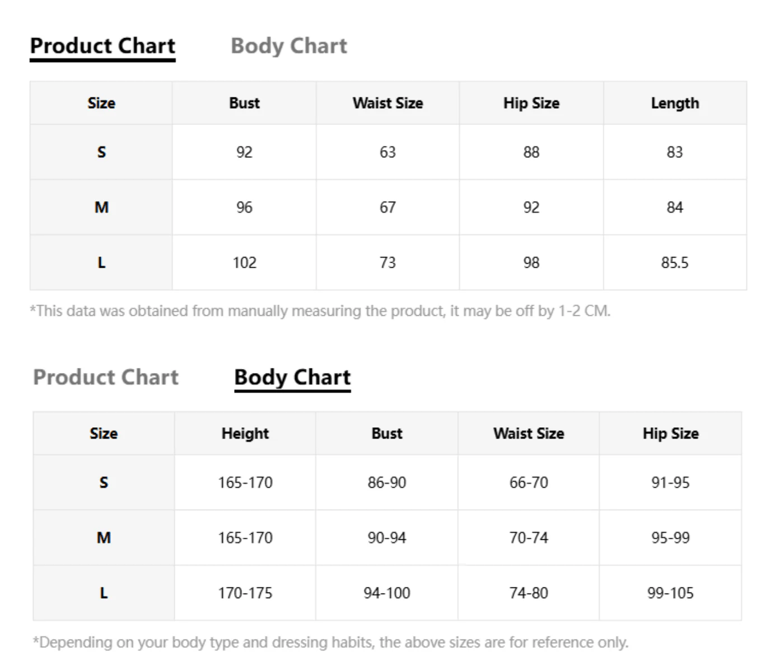The image size is (784, 672).
Task: Click the Hip Size header in product table
Action: pyautogui.click(x=531, y=103)
